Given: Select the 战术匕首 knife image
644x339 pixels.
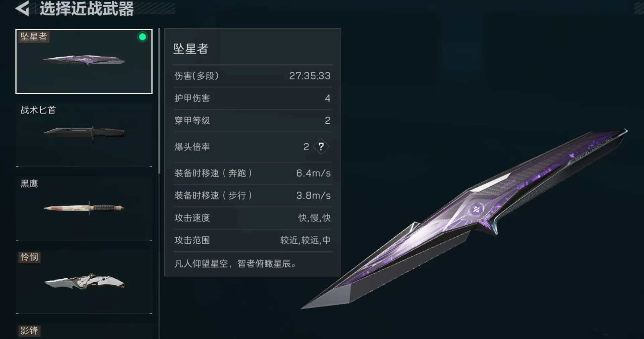Looking at the screenshot, I should 84,133.
